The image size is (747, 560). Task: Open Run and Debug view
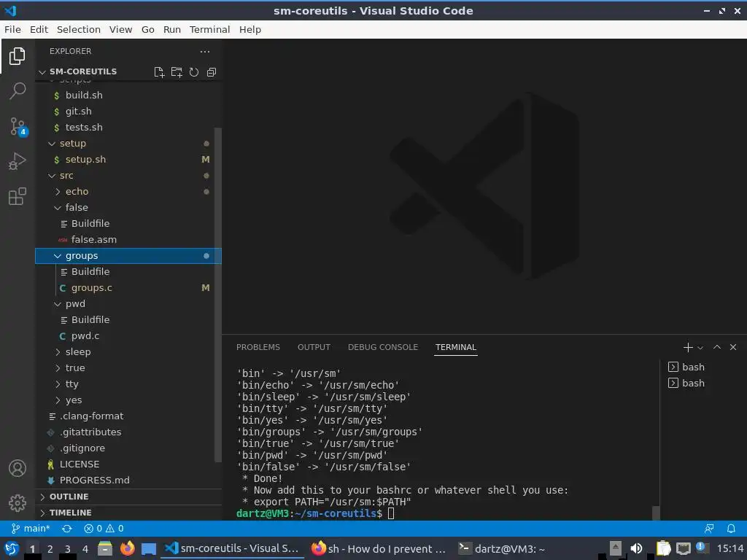pos(18,161)
